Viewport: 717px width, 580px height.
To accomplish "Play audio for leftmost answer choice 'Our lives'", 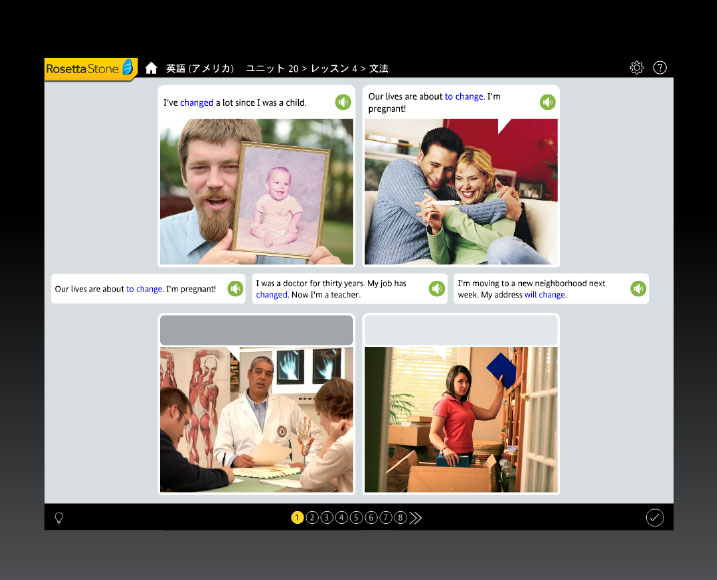I will (235, 289).
